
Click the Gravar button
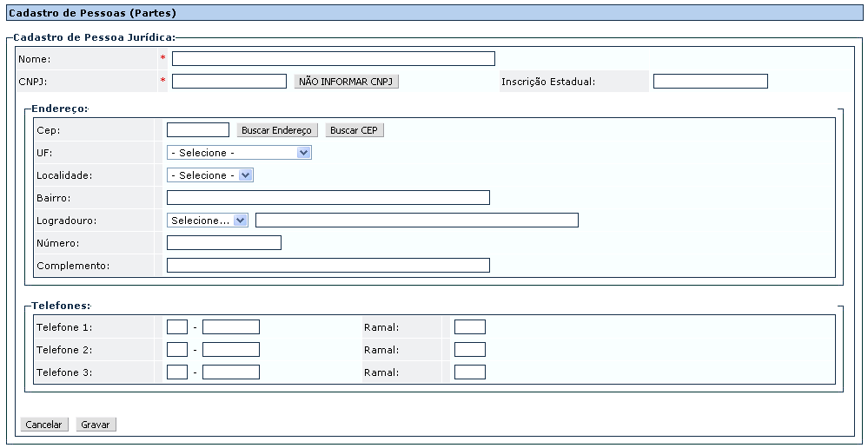(96, 425)
